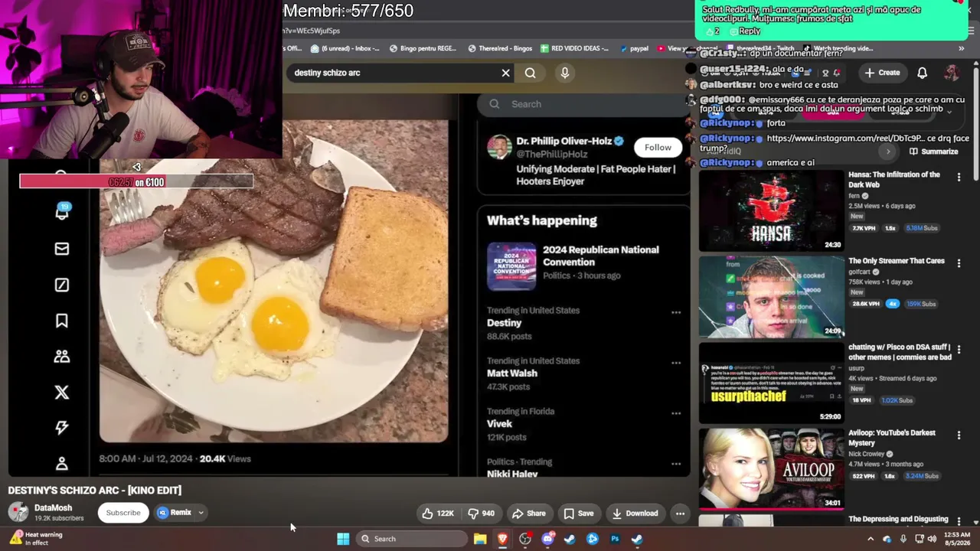Open the RED VIDEO IDEAS bookmark
980x551 pixels.
pyautogui.click(x=575, y=48)
